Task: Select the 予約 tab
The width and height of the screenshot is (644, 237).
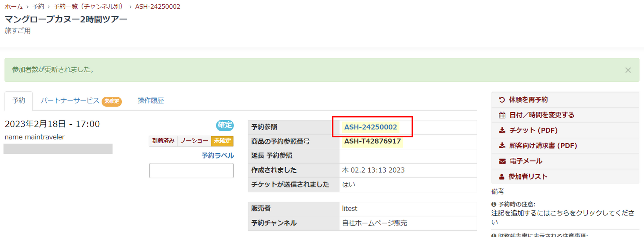Action: click(x=19, y=101)
